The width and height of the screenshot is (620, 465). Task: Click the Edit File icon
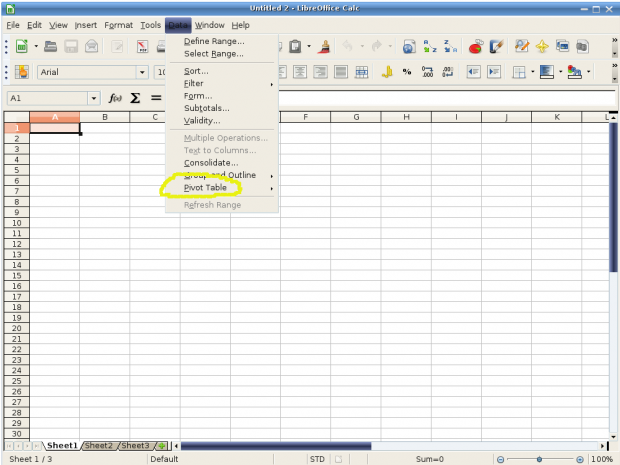[117, 46]
